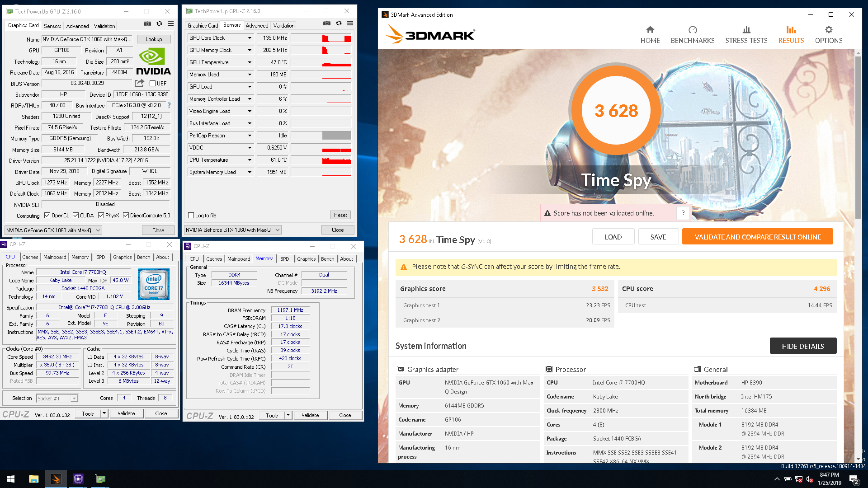Toggle PhysX checkbox in GPU-Z

pos(101,216)
